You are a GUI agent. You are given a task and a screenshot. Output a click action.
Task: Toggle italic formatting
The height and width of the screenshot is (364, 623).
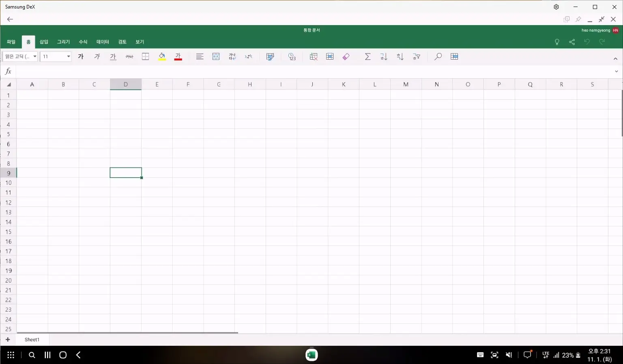point(97,56)
